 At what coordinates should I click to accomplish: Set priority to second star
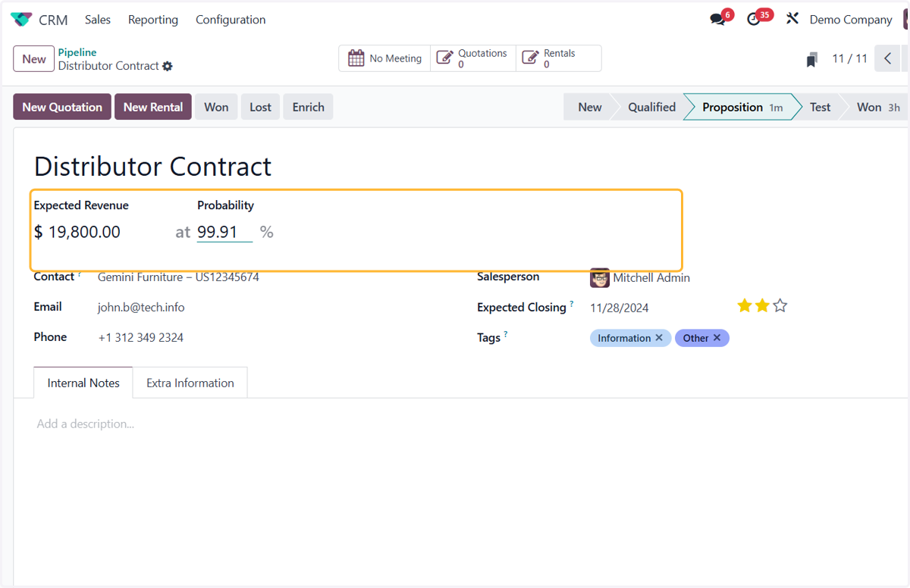[x=762, y=305]
